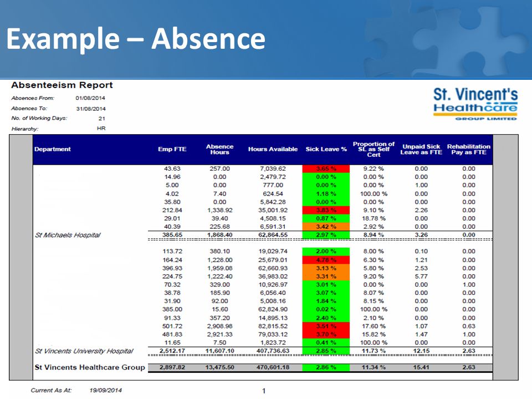The image size is (532, 399).
Task: Click the rehabilitation pay value 0.63
Action: click(469, 326)
